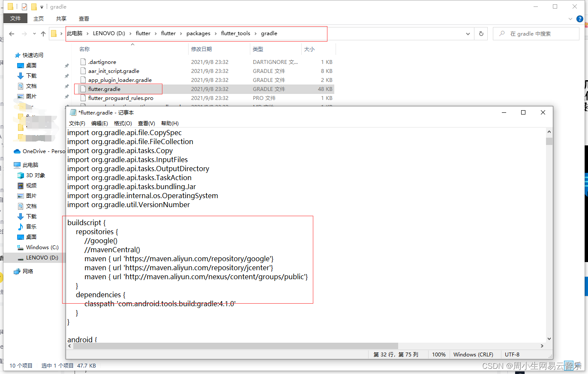Open Notepad 查看(V) menu

pos(147,124)
